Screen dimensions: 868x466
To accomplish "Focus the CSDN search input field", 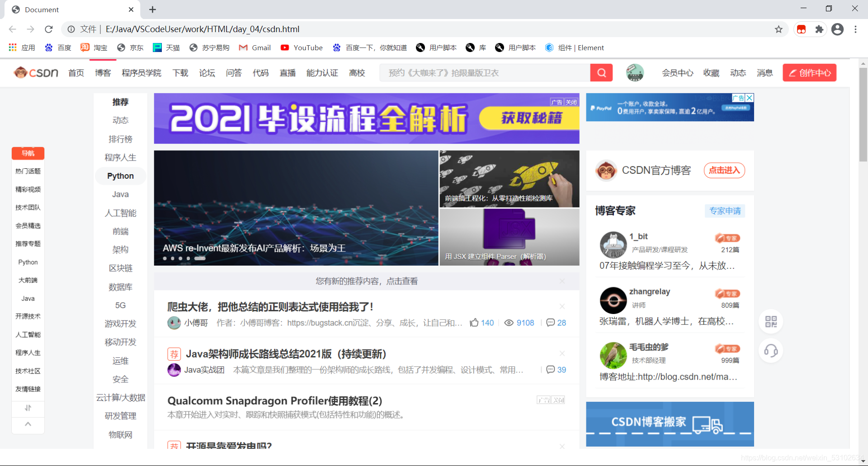I will point(485,73).
